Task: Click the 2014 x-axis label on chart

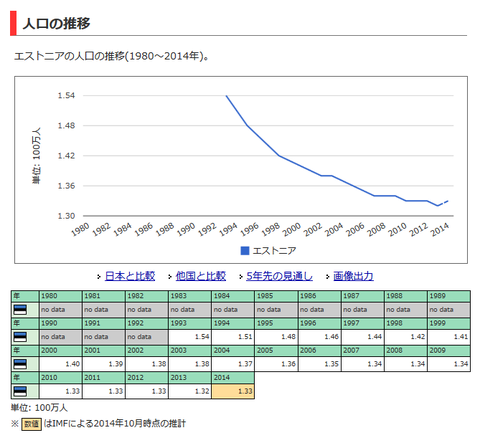Action: click(x=440, y=230)
